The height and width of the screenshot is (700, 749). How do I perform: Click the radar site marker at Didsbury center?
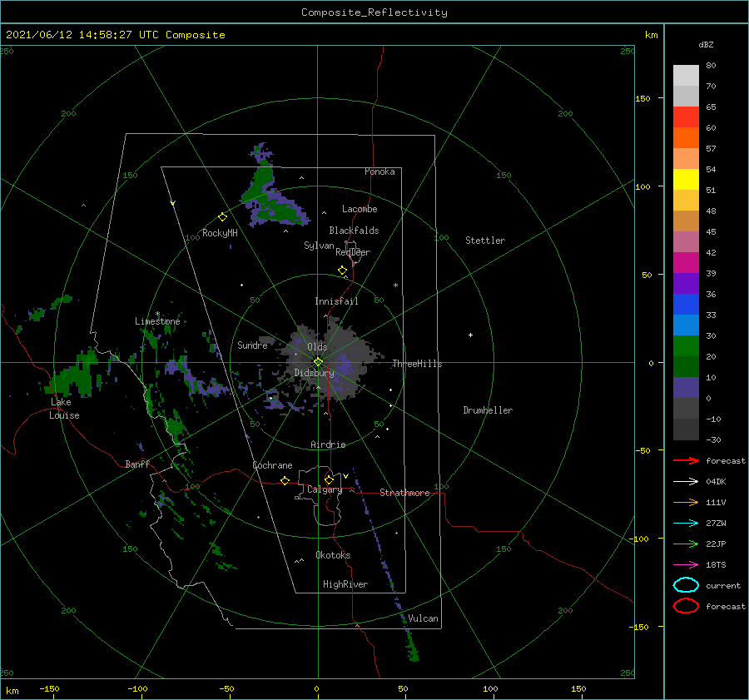pyautogui.click(x=318, y=362)
